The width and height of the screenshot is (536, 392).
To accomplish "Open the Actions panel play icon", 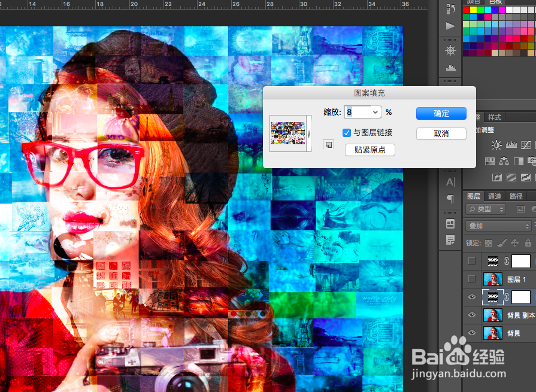I will pyautogui.click(x=450, y=26).
